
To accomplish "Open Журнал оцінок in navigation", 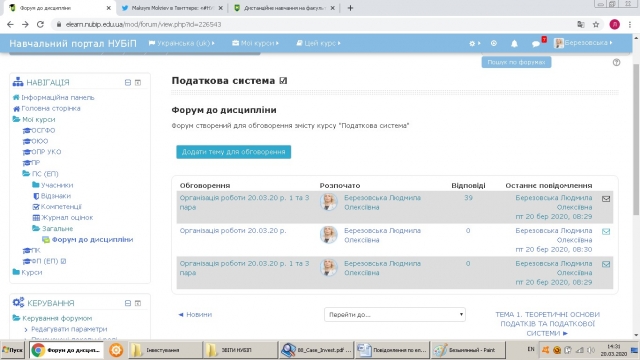I will coord(67,218).
